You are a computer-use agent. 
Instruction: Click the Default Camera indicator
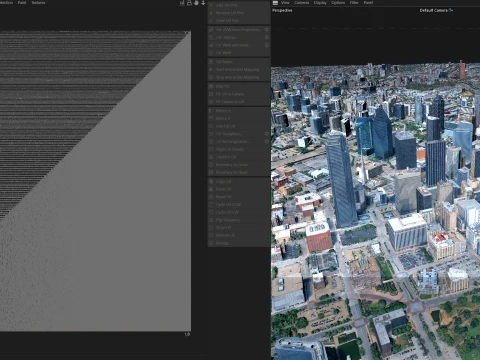pos(436,10)
